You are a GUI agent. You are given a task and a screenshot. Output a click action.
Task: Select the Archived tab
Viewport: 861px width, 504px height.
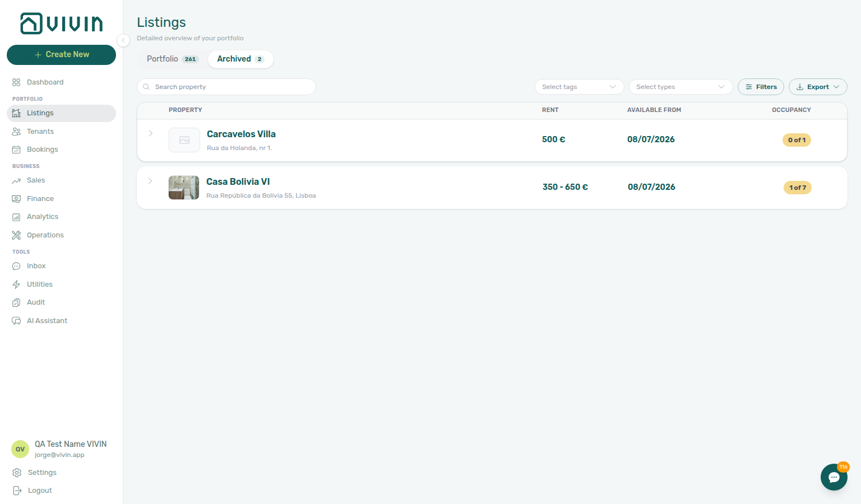coord(240,59)
